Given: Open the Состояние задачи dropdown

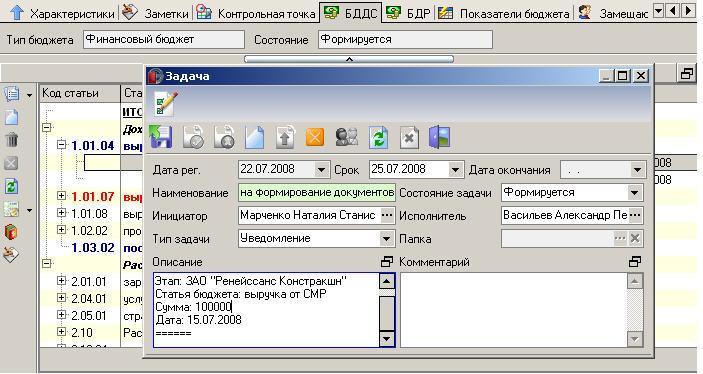Looking at the screenshot, I should 634,193.
